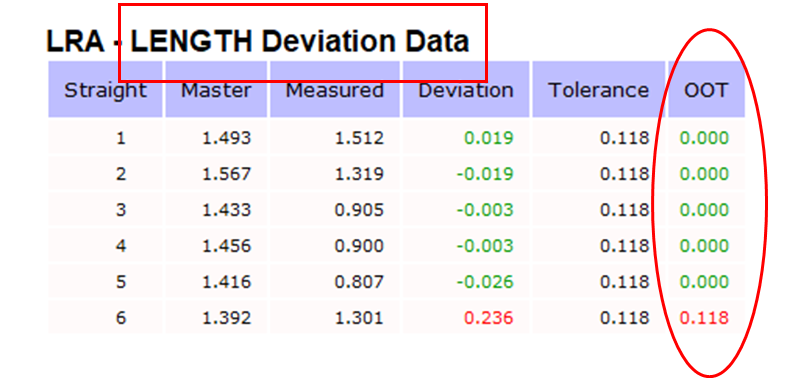The image size is (798, 378).
Task: Click the Deviation column header
Action: coord(466,91)
